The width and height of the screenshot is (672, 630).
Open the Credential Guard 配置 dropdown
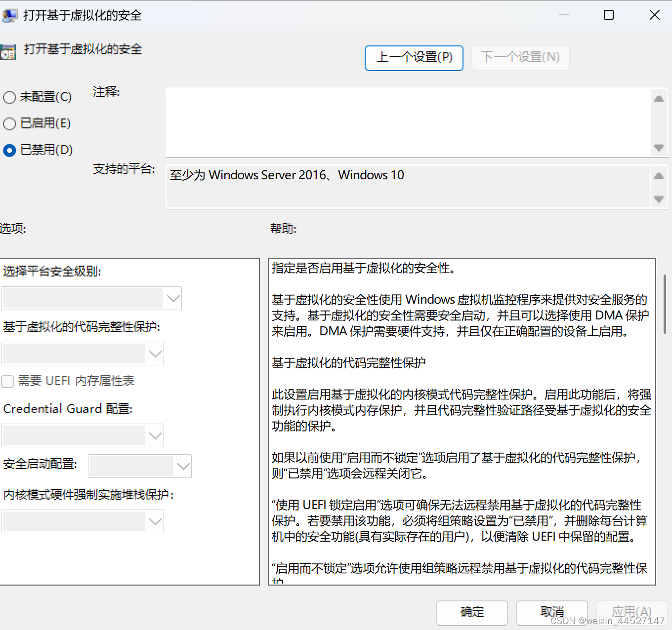point(155,435)
